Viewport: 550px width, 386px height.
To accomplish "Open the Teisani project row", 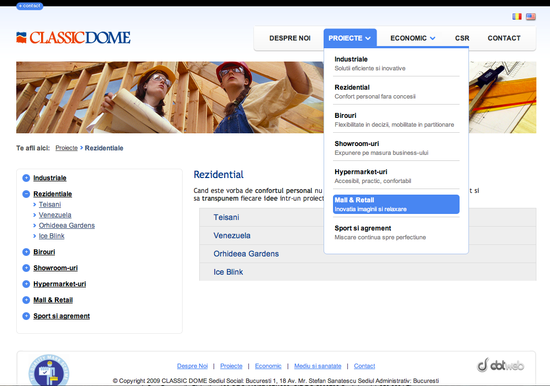I will click(368, 217).
